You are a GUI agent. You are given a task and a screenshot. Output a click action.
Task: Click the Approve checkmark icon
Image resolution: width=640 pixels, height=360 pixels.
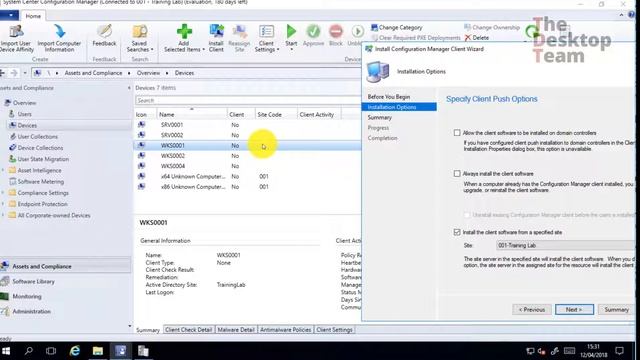tap(313, 31)
